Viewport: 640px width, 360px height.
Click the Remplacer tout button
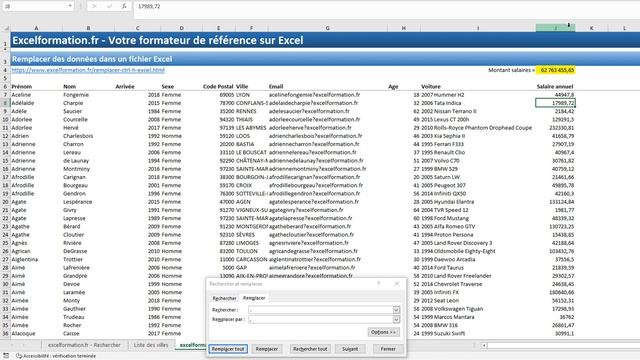pyautogui.click(x=228, y=349)
